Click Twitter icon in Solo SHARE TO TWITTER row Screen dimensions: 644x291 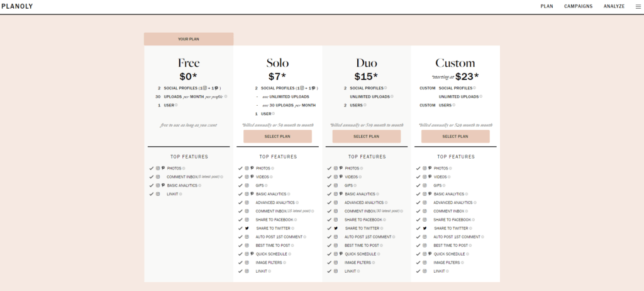coord(247,229)
